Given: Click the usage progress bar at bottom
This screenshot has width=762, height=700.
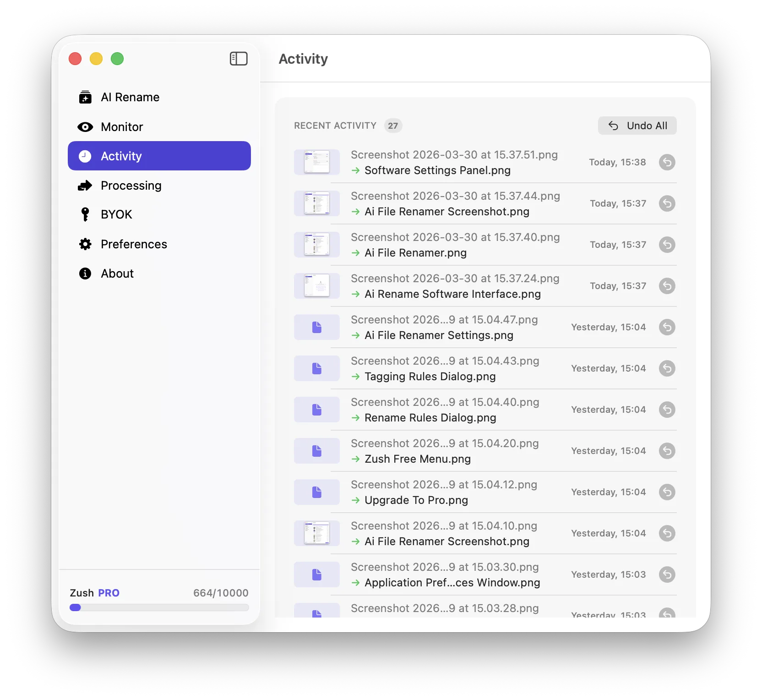Looking at the screenshot, I should 159,607.
